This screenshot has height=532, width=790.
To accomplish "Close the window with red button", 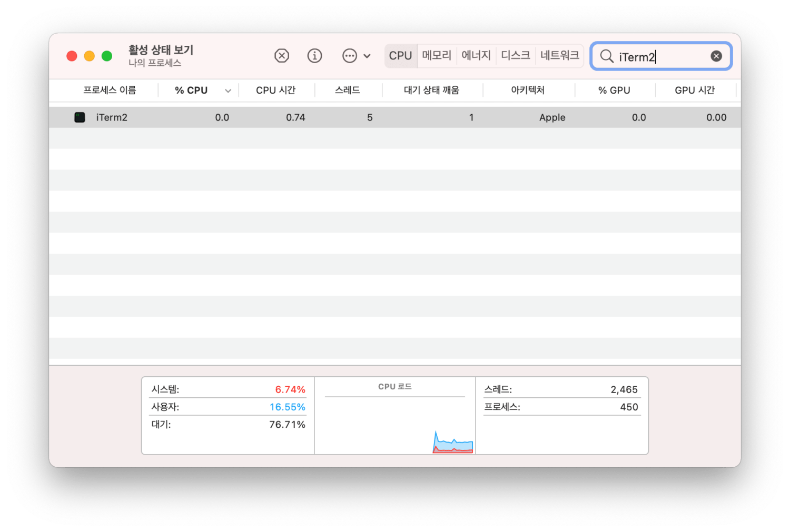I will [72, 56].
